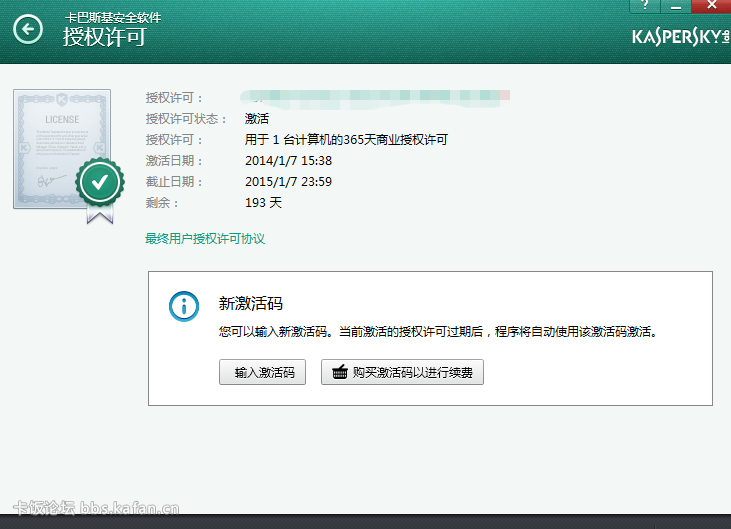
Task: Click the 剩余 label
Action: 162,203
